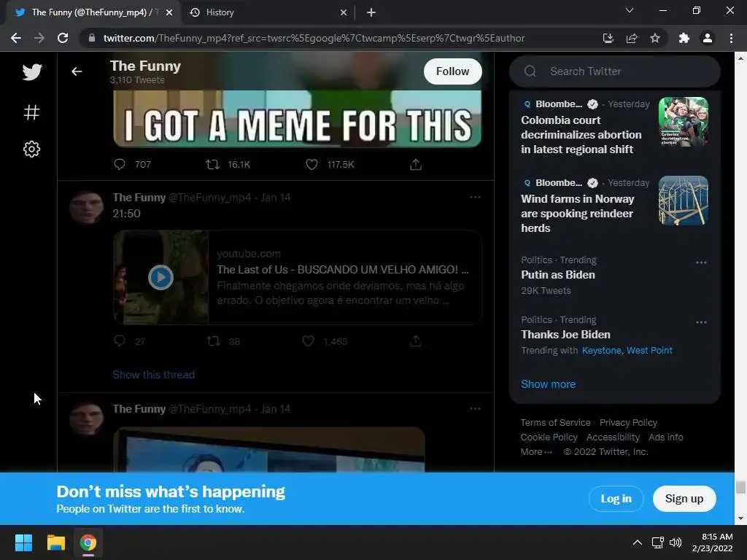The image size is (747, 560).
Task: Open volume control in system tray
Action: tap(675, 542)
